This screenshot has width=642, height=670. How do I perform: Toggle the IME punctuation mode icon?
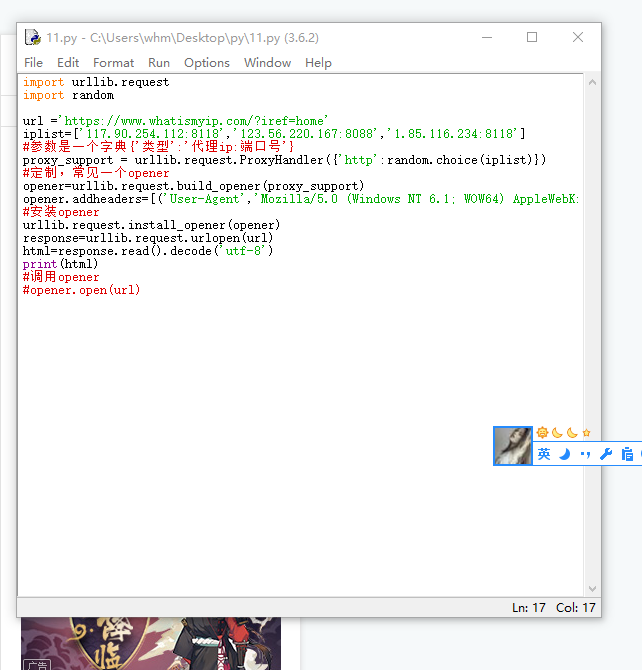[585, 454]
